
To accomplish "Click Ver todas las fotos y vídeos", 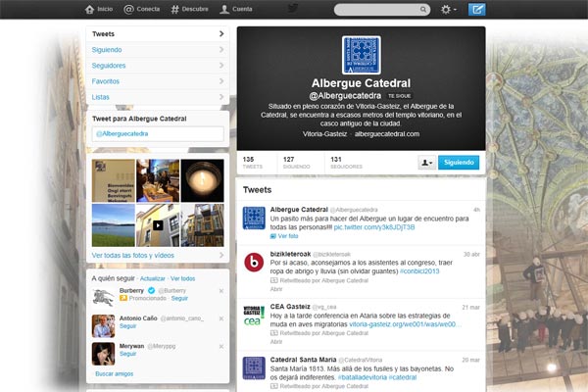I will (133, 255).
